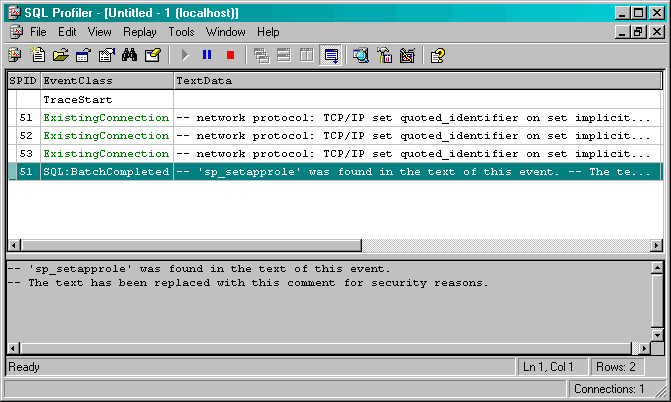Click detail pane's up scroll arrow

click(657, 268)
